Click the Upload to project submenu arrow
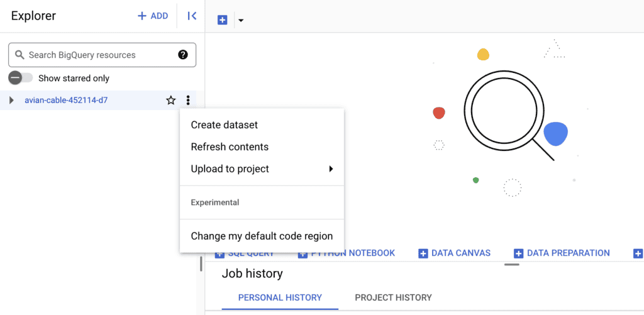 [331, 169]
